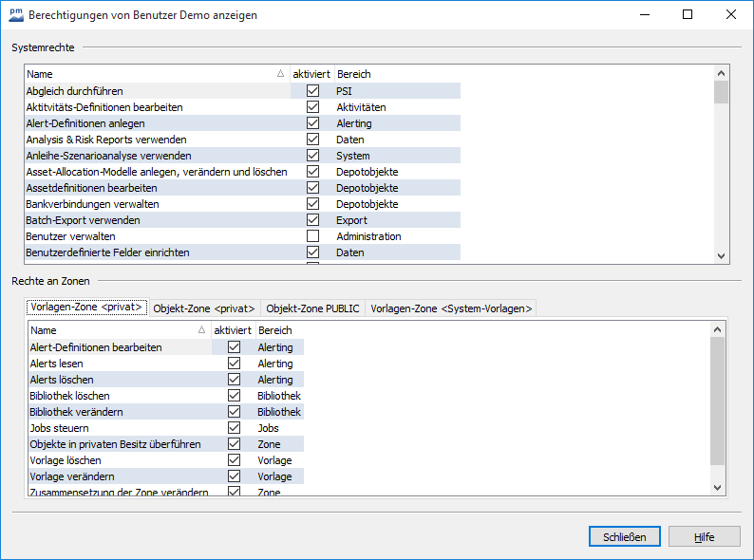Toggle the Bibliothek löschen checkbox

234,396
